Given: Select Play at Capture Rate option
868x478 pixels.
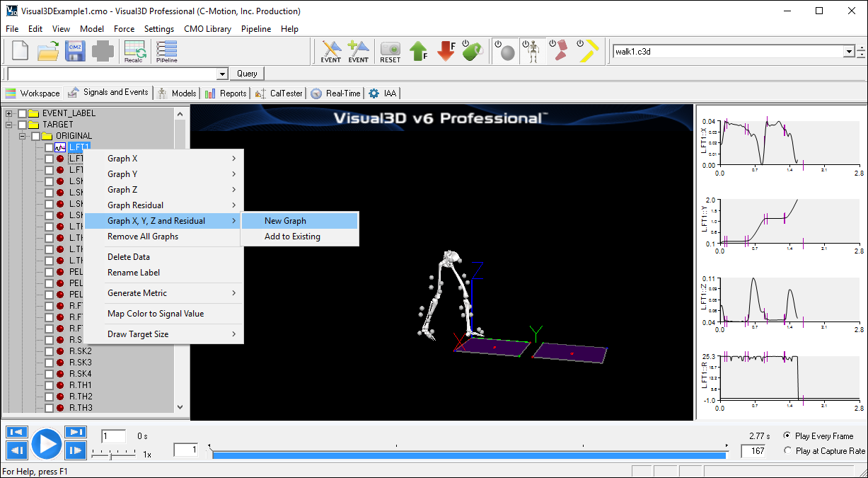Looking at the screenshot, I should tap(787, 450).
